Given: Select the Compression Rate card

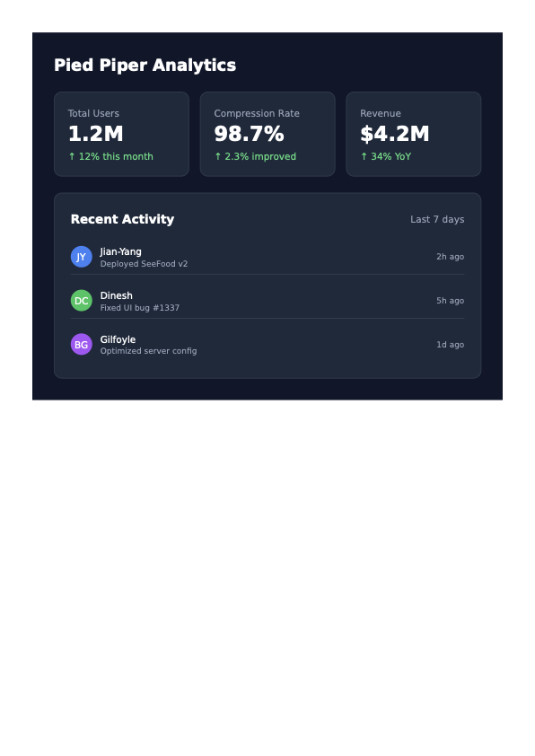Looking at the screenshot, I should point(267,134).
